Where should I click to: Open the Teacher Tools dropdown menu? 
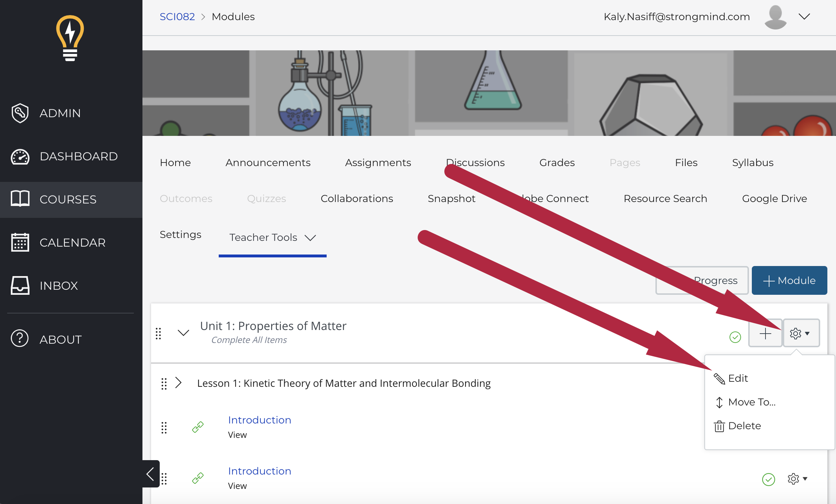coord(272,237)
